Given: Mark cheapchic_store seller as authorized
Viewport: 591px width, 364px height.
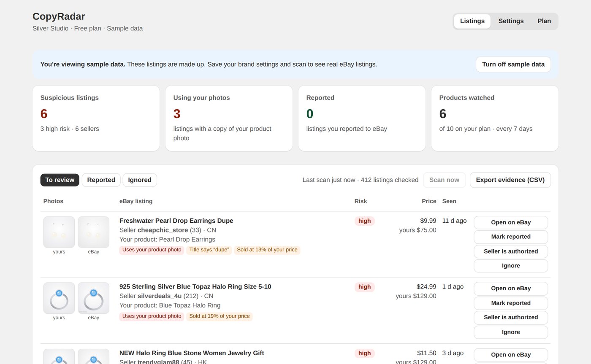Looking at the screenshot, I should point(511,251).
